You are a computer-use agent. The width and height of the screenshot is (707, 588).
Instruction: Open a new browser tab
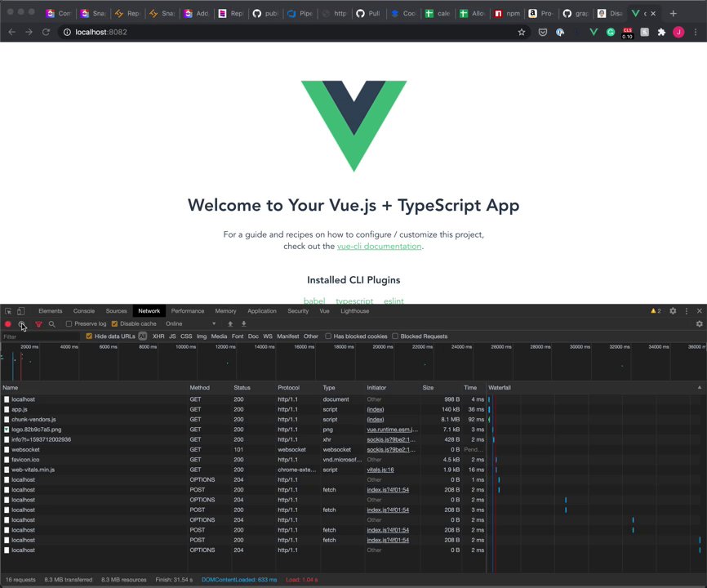pos(674,14)
